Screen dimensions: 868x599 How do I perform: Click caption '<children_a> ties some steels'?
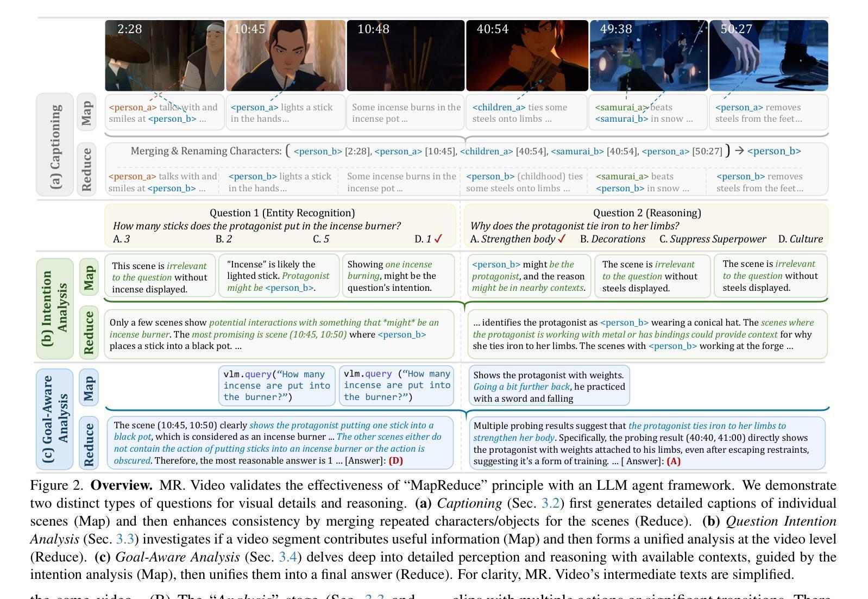pos(527,113)
